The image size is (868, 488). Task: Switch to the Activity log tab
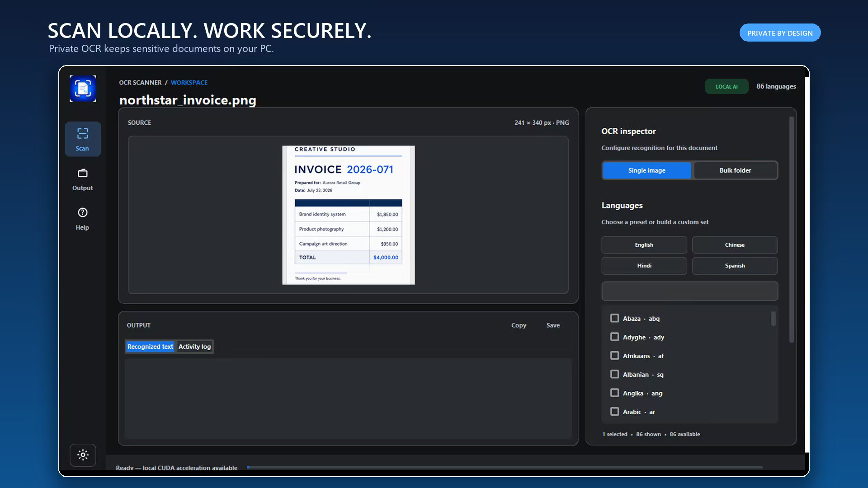(194, 347)
